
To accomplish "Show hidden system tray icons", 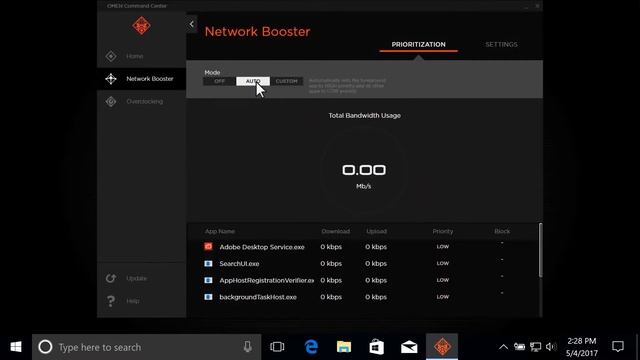I will 503,347.
